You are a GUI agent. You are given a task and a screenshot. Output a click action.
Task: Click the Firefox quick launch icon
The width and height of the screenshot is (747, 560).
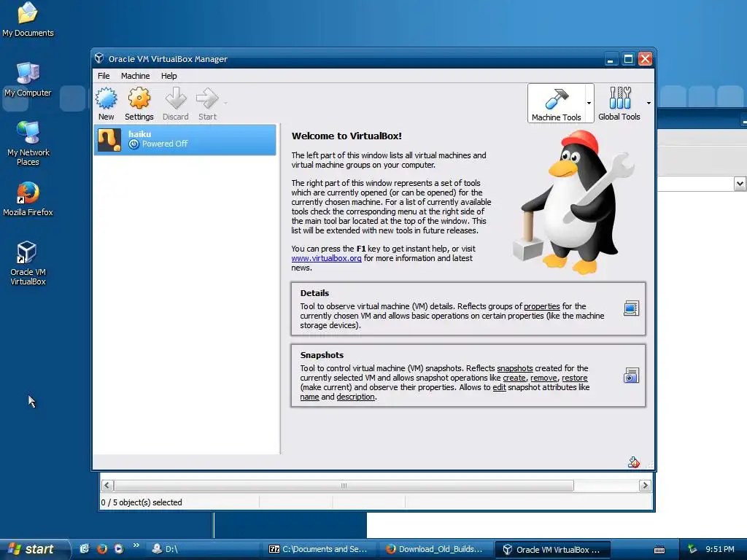(102, 548)
